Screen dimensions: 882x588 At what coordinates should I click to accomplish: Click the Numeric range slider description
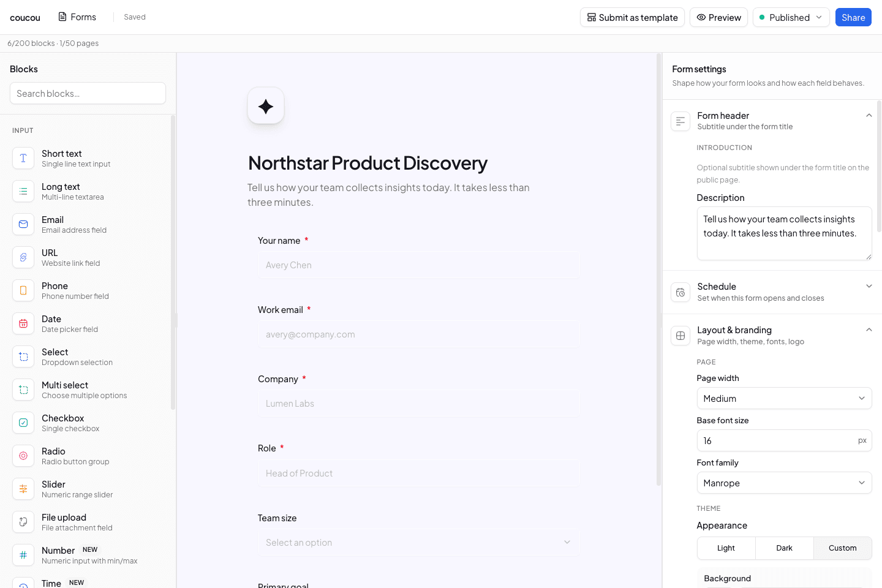click(77, 495)
